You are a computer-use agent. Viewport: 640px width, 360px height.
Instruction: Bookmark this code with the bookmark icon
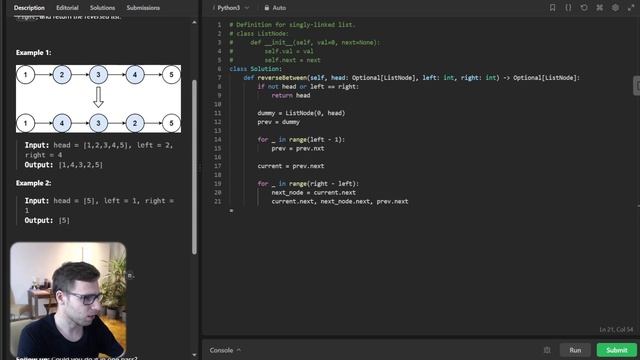pyautogui.click(x=552, y=8)
